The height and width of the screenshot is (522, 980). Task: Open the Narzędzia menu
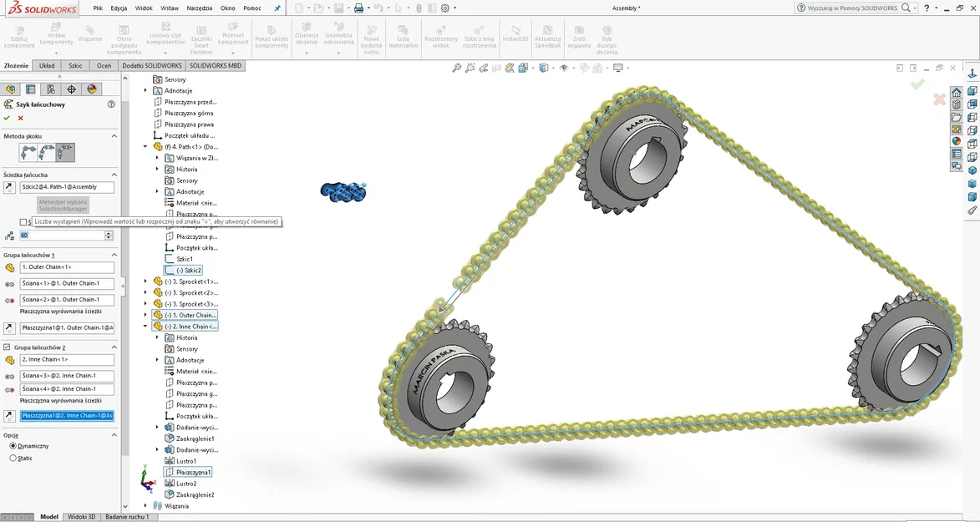tap(201, 8)
